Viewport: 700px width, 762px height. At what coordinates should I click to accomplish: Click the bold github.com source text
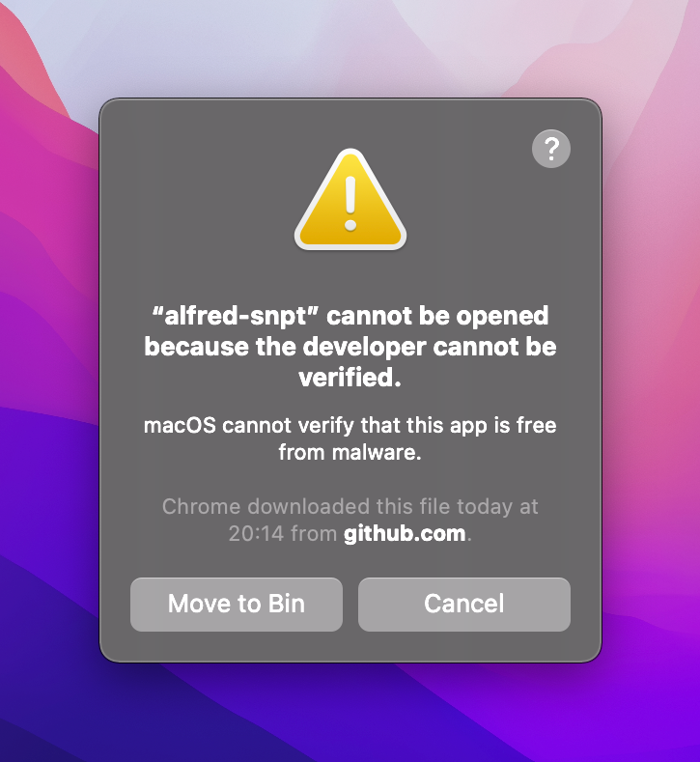coord(405,534)
